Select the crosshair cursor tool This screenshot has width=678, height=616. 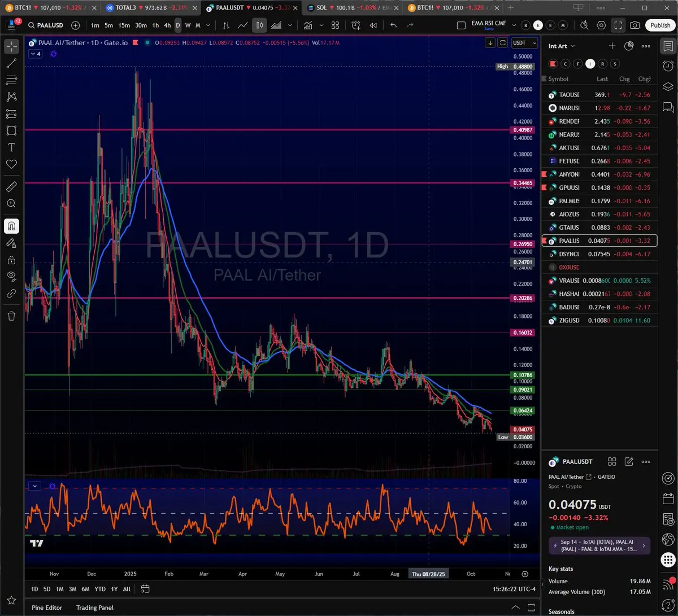tap(11, 47)
